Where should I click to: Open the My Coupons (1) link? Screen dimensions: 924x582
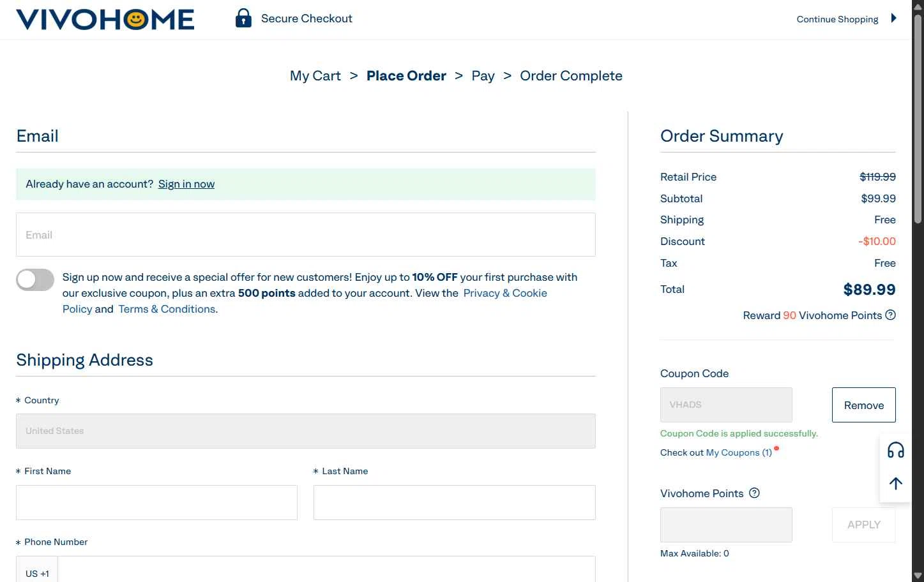tap(739, 452)
